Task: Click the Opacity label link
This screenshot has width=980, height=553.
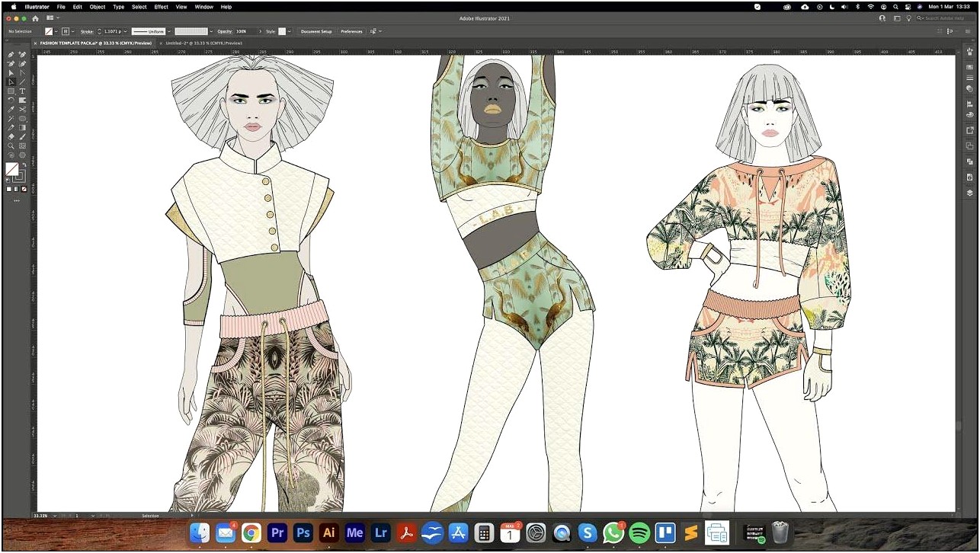Action: click(223, 31)
